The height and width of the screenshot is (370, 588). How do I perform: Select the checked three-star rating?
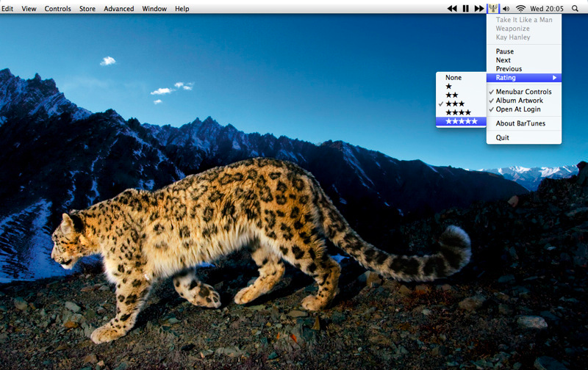click(x=461, y=104)
